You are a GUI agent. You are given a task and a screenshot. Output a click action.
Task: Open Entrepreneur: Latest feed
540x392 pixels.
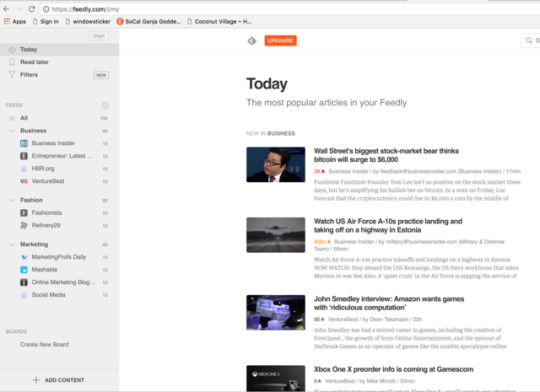click(62, 156)
